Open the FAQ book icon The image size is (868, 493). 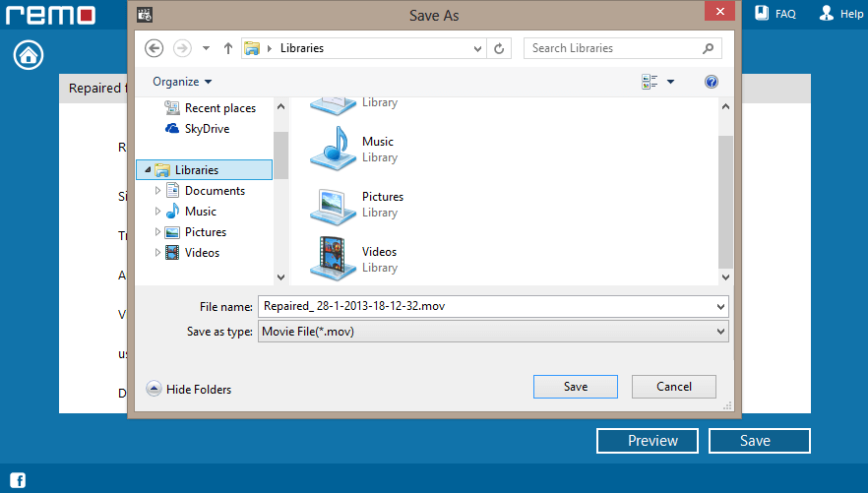(x=762, y=14)
